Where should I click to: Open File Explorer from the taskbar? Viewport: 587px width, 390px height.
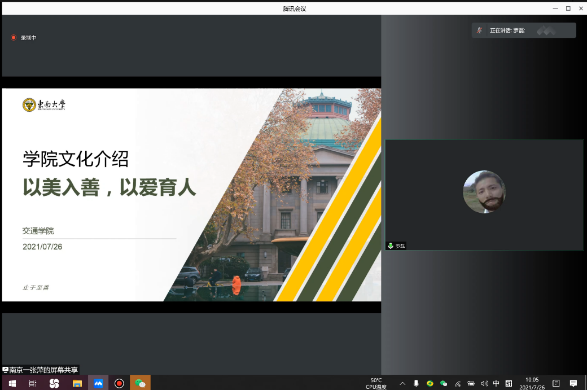[77, 383]
